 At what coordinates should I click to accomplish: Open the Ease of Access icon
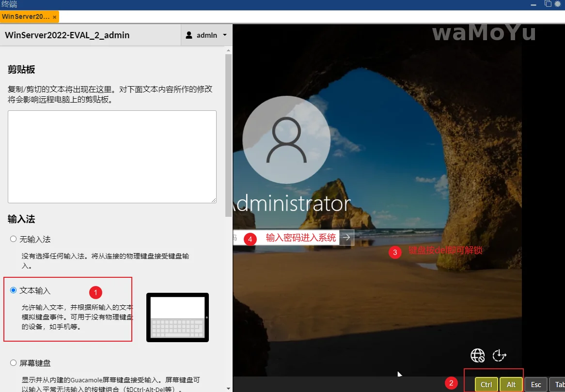point(499,356)
